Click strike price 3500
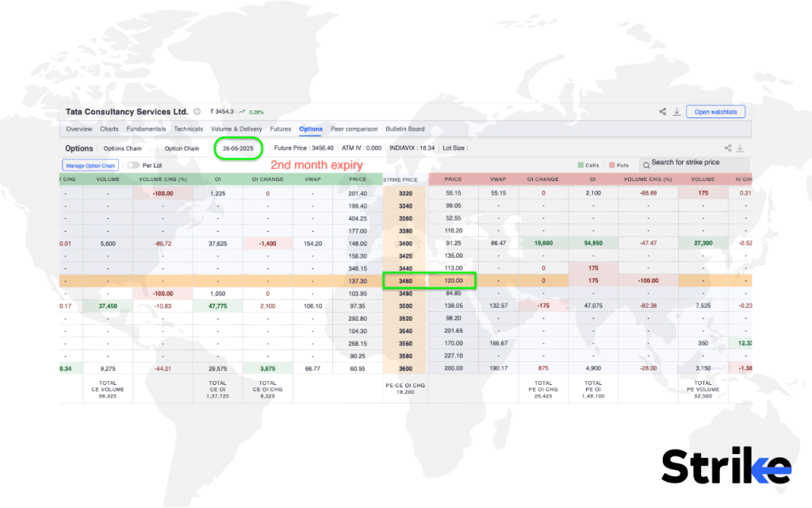 [405, 306]
